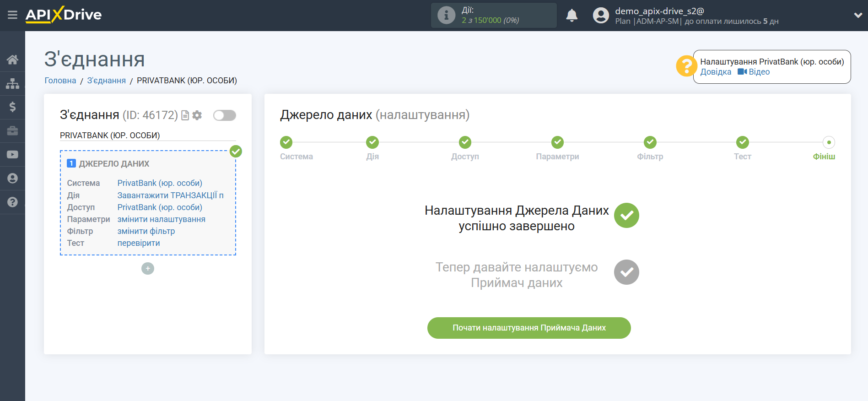Add a new block with plus button
The height and width of the screenshot is (401, 868).
coord(148,268)
